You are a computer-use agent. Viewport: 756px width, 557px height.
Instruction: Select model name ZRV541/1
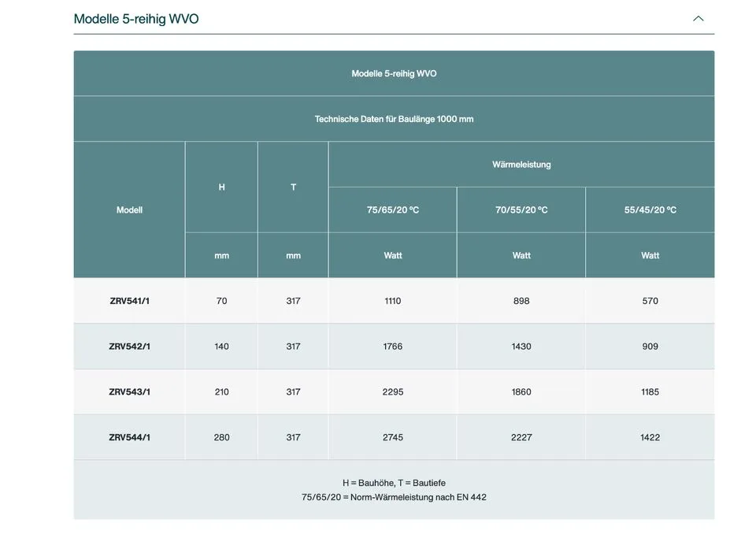point(129,301)
